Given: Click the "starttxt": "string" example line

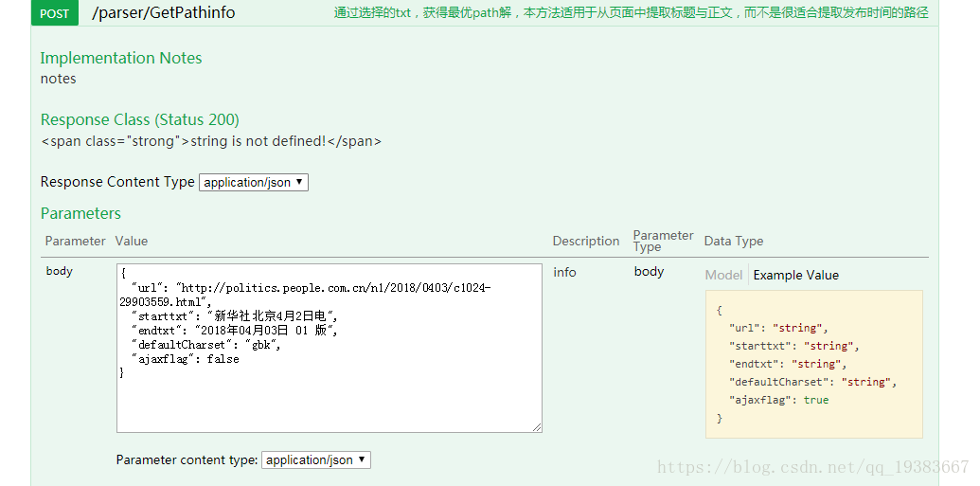Looking at the screenshot, I should [794, 346].
